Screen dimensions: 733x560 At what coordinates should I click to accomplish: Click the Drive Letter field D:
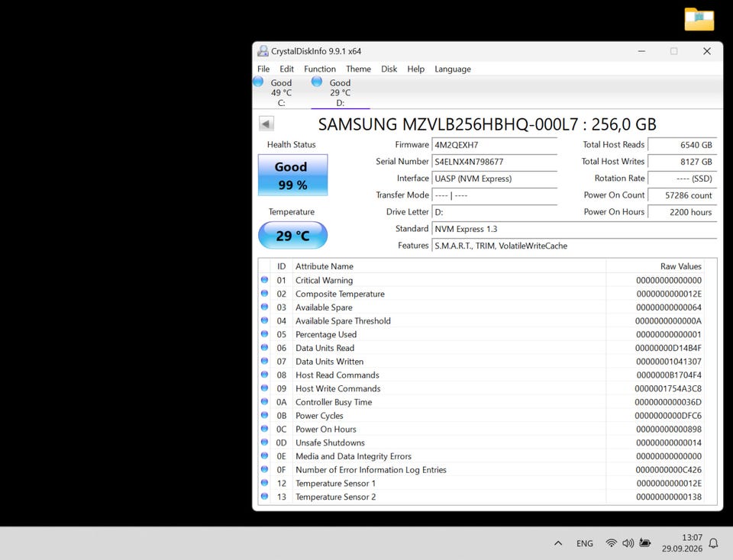pyautogui.click(x=495, y=212)
